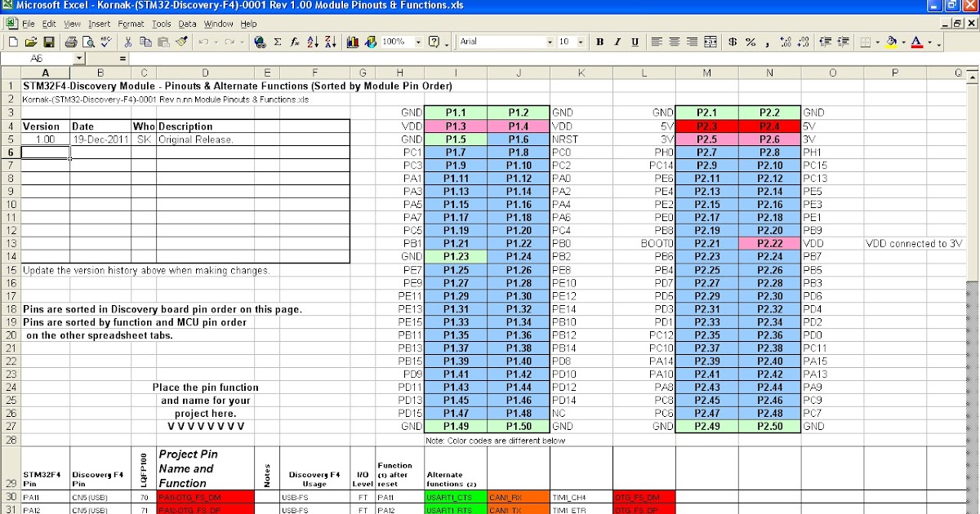
Task: Select cell containing 19-Dec-2011
Action: [x=100, y=139]
